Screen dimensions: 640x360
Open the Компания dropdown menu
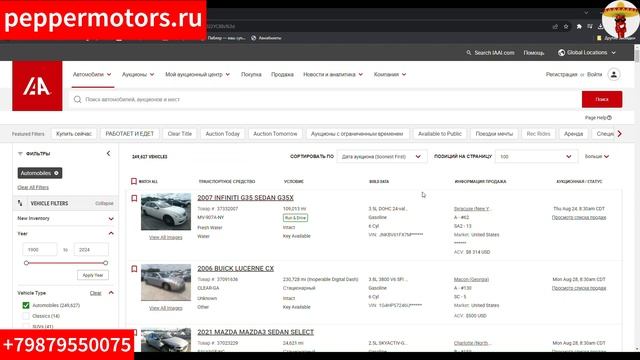point(390,74)
